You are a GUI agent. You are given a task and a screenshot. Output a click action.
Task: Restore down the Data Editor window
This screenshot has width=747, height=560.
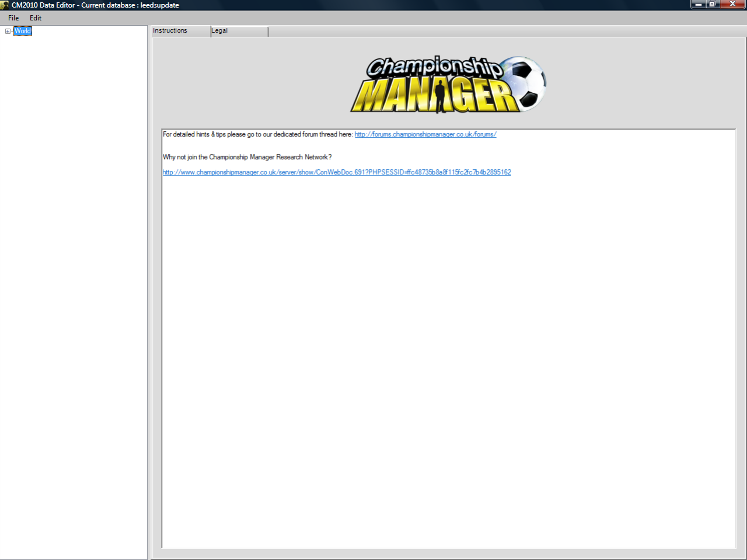point(713,4)
